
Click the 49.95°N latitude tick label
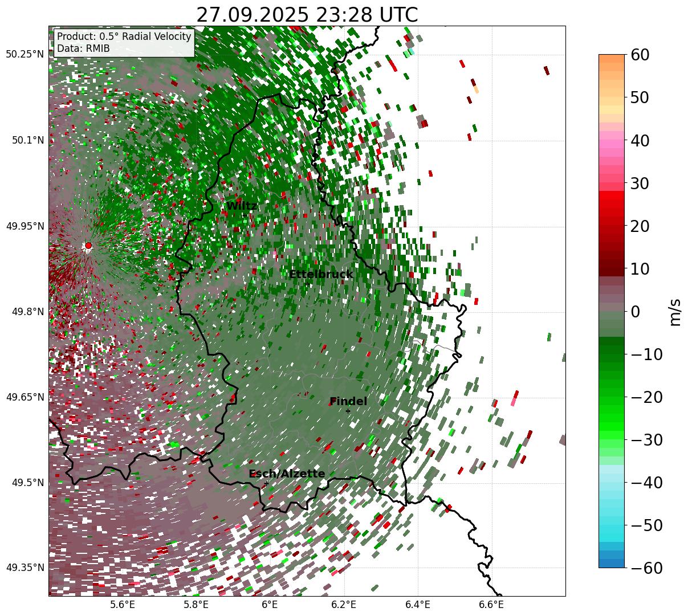(25, 226)
